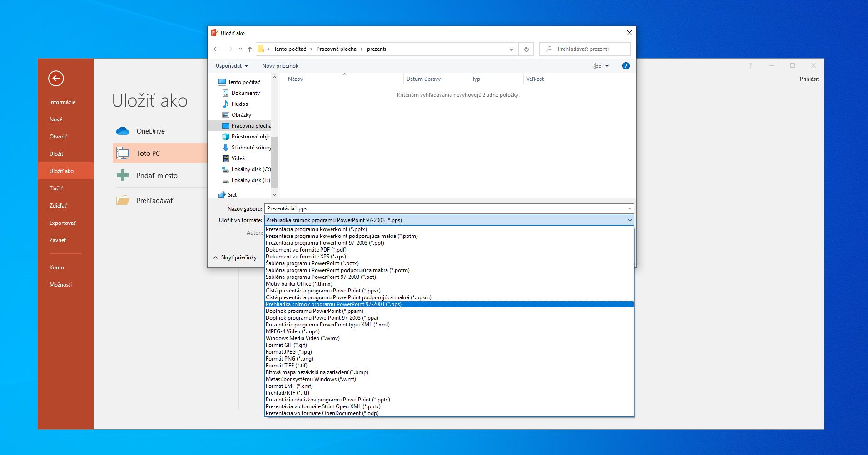Choose Čistá prezentácia programu PowerPoint (*.ppsx)
868x455 pixels.
449,291
